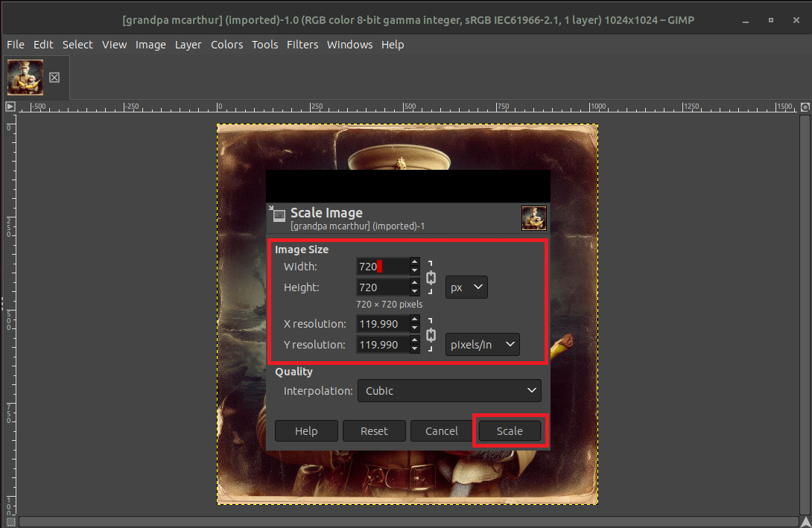812x528 pixels.
Task: Open the px unit dropdown
Action: click(466, 287)
